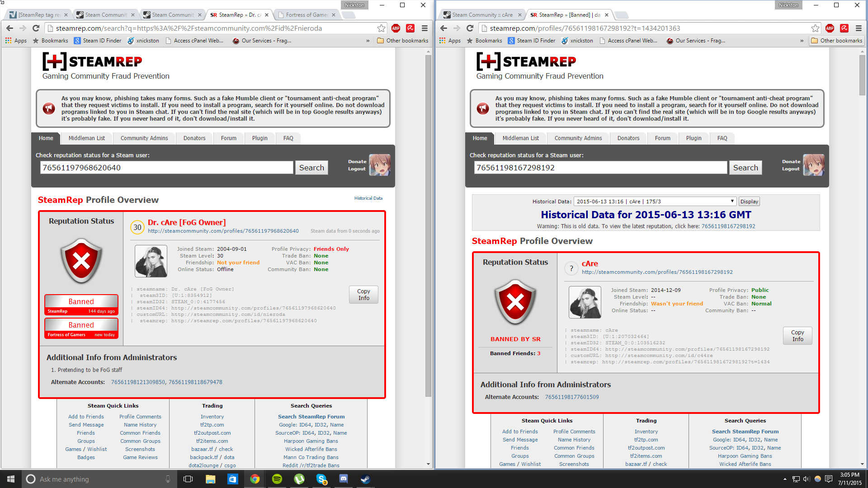The image size is (868, 488).
Task: Show hidden system tray icons
Action: [785, 479]
